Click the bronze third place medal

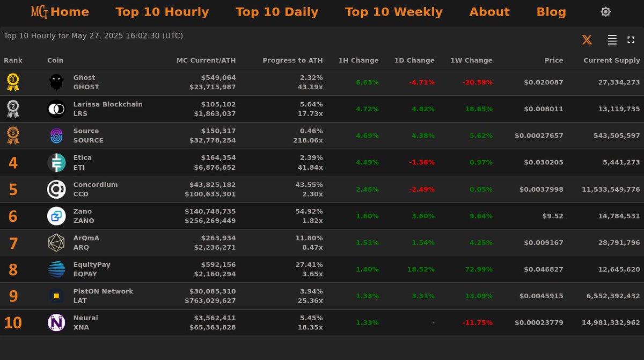click(13, 135)
